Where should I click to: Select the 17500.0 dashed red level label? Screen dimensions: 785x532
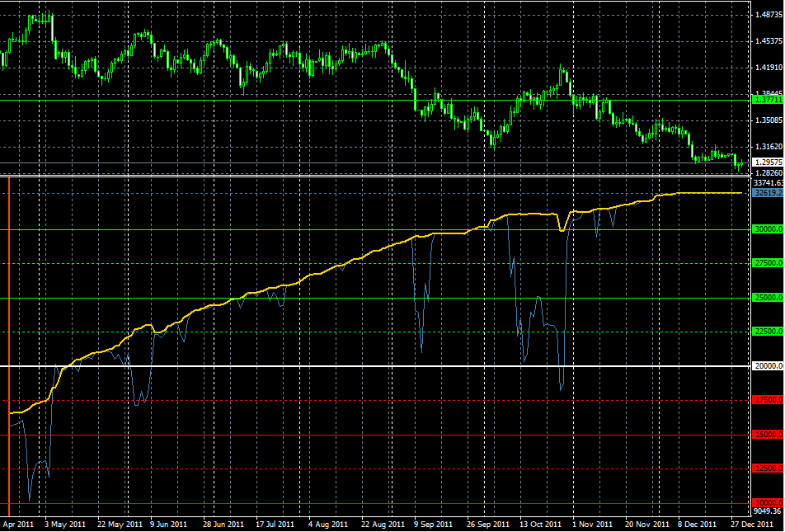coord(768,401)
